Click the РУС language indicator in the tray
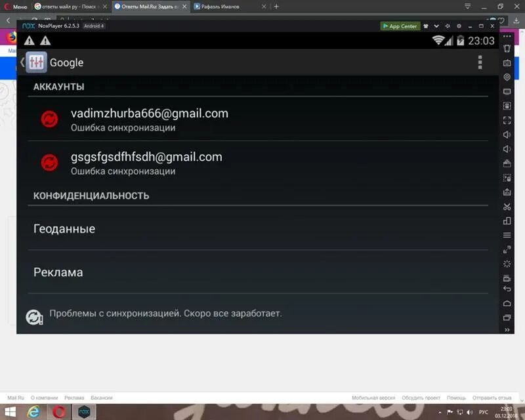This screenshot has width=525, height=420. tap(484, 412)
